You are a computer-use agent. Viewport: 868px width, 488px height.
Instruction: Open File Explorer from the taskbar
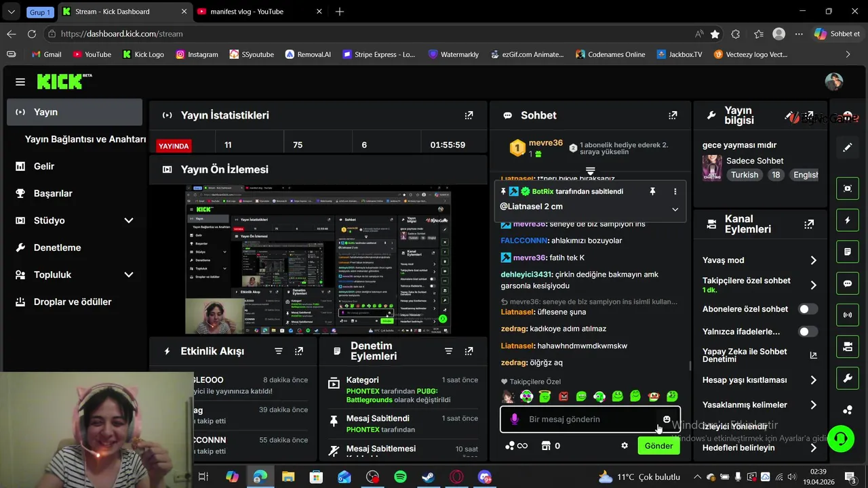click(x=288, y=477)
